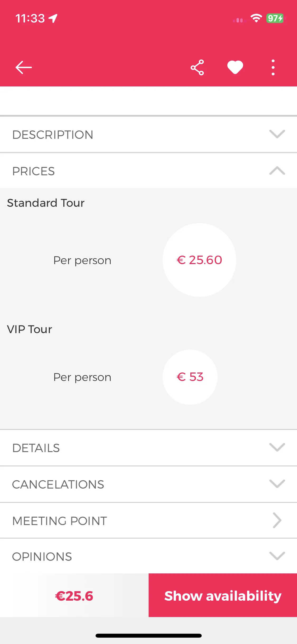297x644 pixels.
Task: Tap the location arrow in status bar
Action: (x=53, y=19)
